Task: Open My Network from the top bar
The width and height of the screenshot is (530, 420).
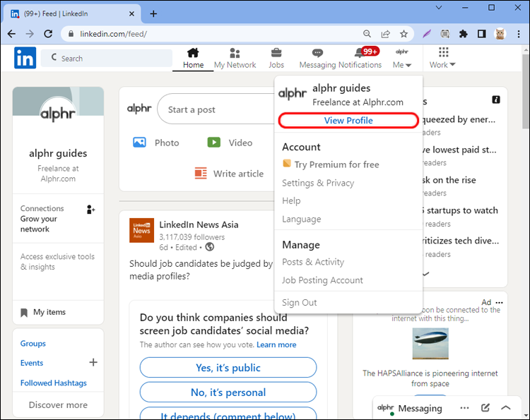Action: pos(235,58)
